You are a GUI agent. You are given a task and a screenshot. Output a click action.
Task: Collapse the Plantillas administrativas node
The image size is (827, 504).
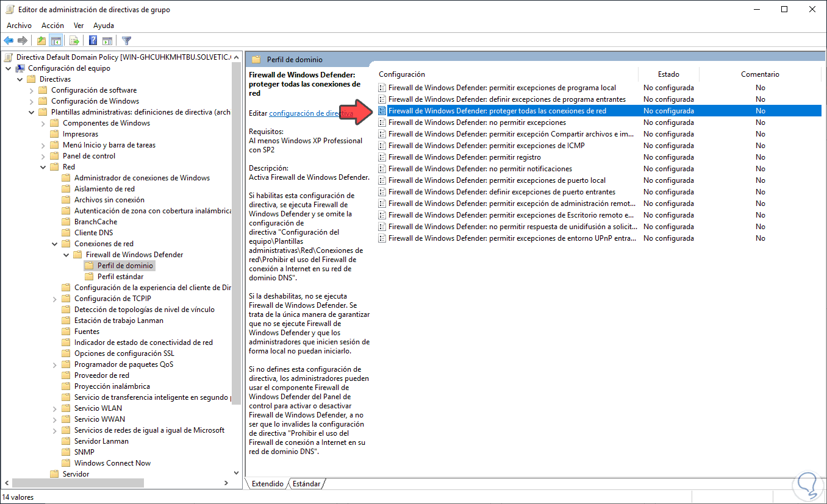pos(32,112)
